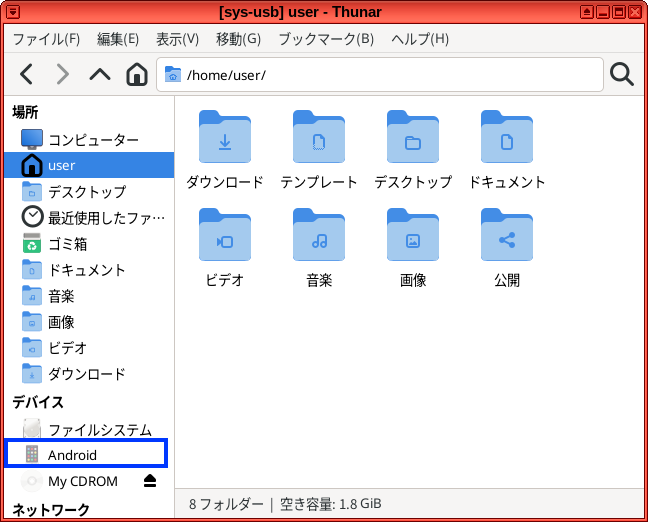This screenshot has width=648, height=522.
Task: Select ダウンロード bookmark in the sidebar
Action: coord(89,374)
